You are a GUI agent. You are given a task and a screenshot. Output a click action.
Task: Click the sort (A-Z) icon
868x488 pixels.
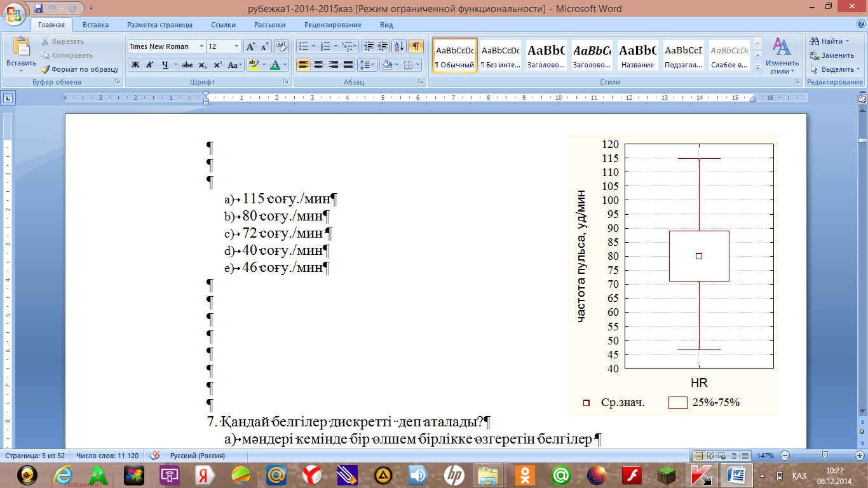click(x=399, y=46)
